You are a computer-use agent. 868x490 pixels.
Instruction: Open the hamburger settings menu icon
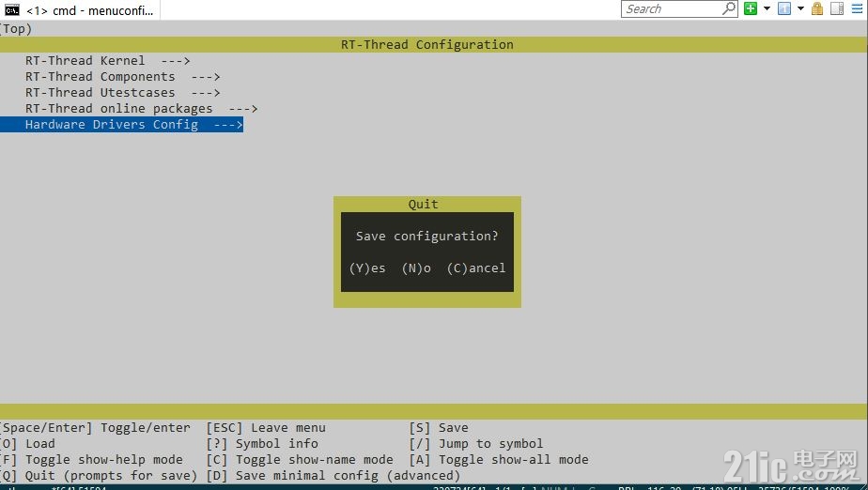(857, 8)
